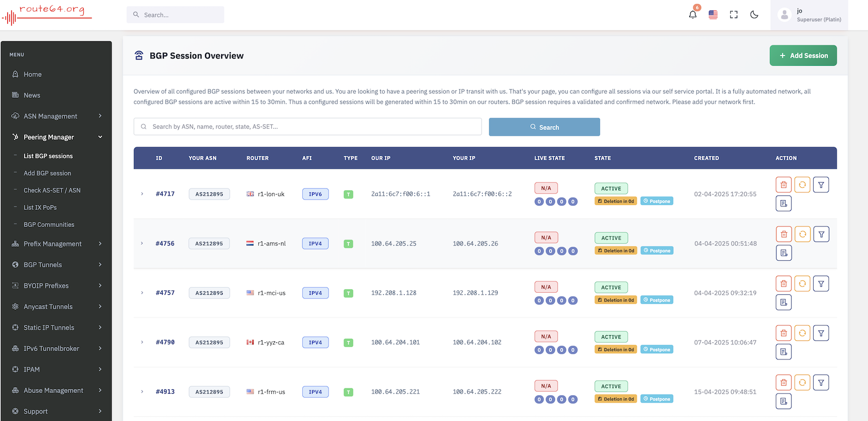Open Check AS-SET / ASN
The height and width of the screenshot is (421, 868).
[52, 190]
